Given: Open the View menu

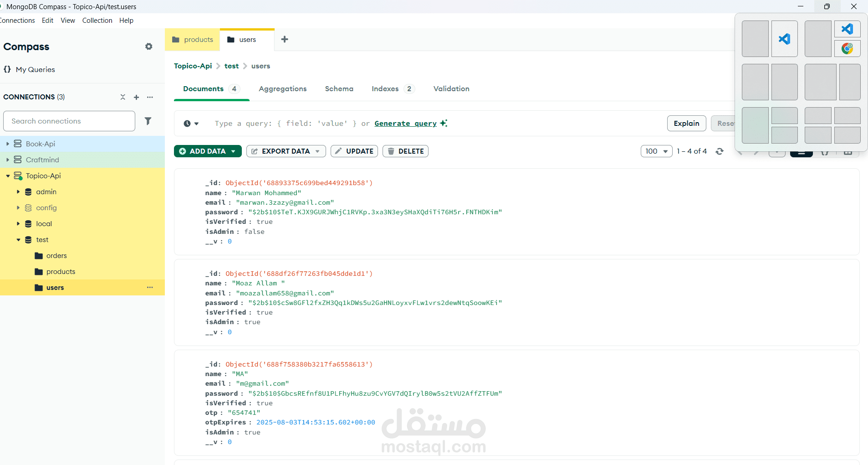Looking at the screenshot, I should [x=68, y=21].
